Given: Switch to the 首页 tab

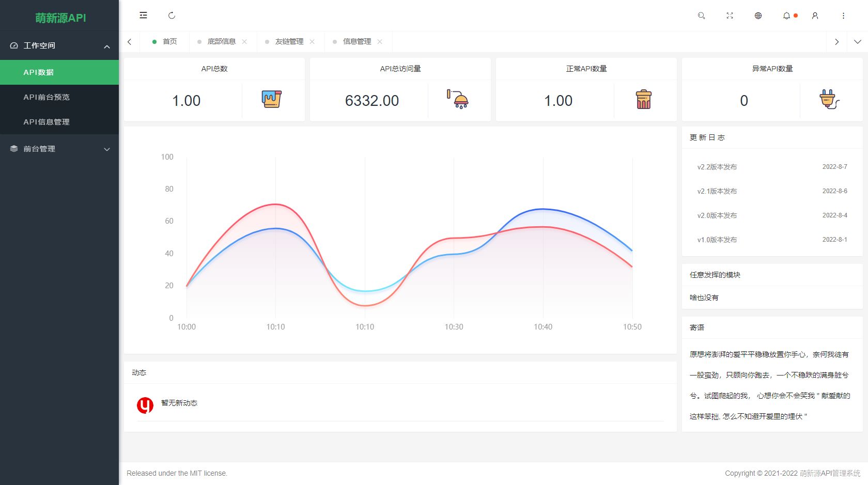Looking at the screenshot, I should tap(169, 42).
